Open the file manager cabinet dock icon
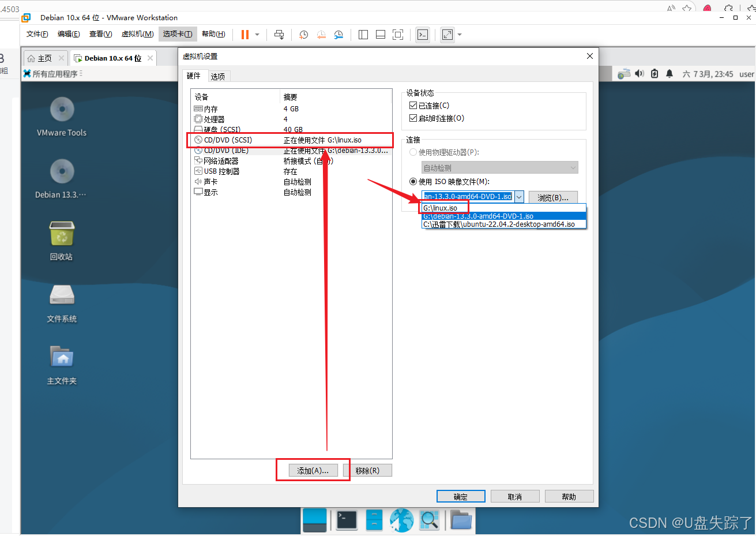 [374, 520]
